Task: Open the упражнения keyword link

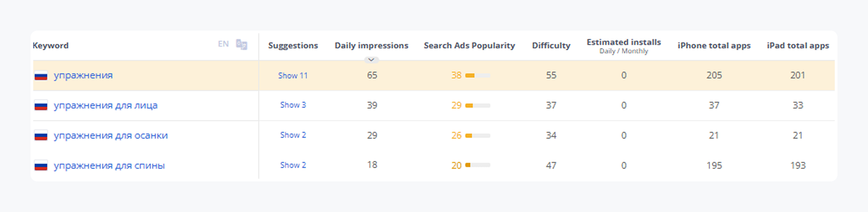Action: [x=83, y=75]
